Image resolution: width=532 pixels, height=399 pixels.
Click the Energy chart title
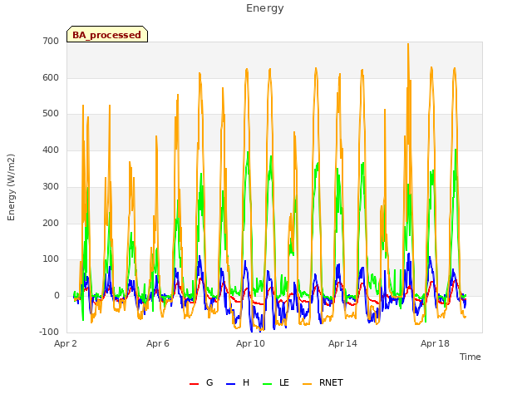tap(265, 8)
